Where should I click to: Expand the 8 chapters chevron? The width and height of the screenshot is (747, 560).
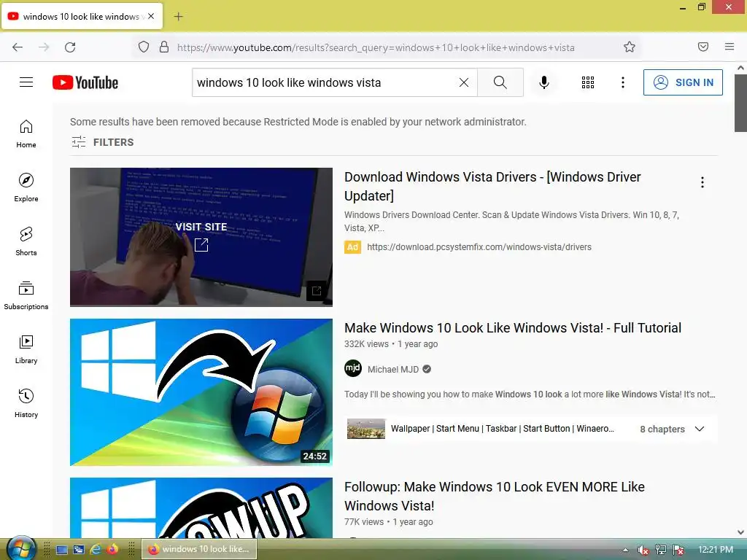tap(700, 429)
